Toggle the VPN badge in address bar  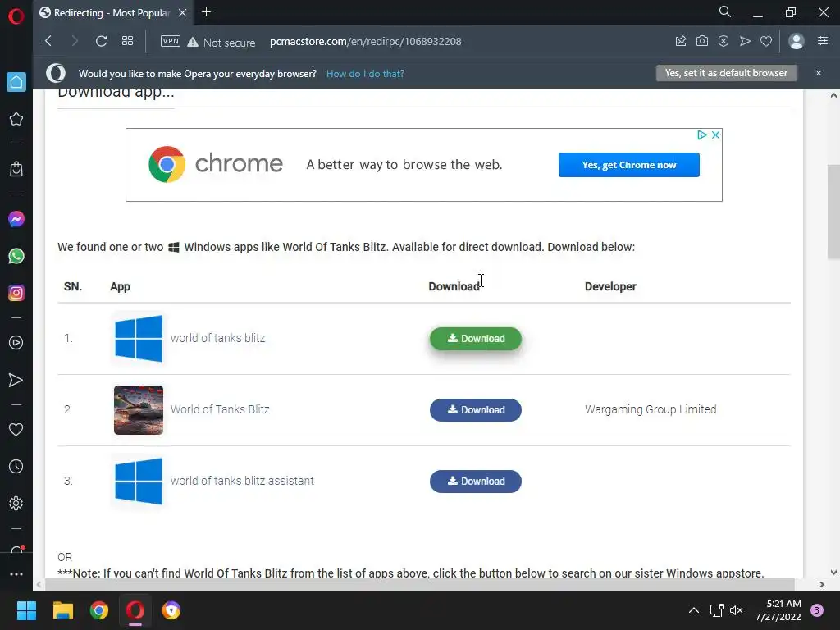tap(171, 41)
